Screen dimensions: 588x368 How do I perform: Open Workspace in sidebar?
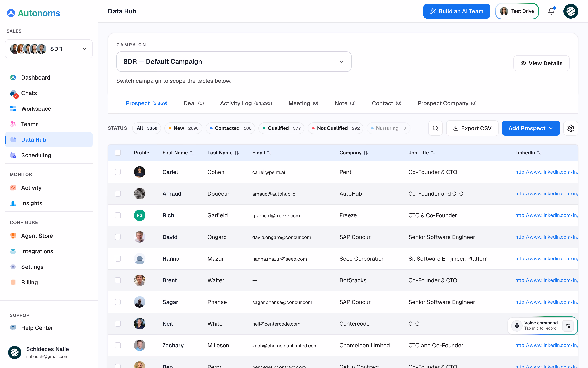[49, 109]
